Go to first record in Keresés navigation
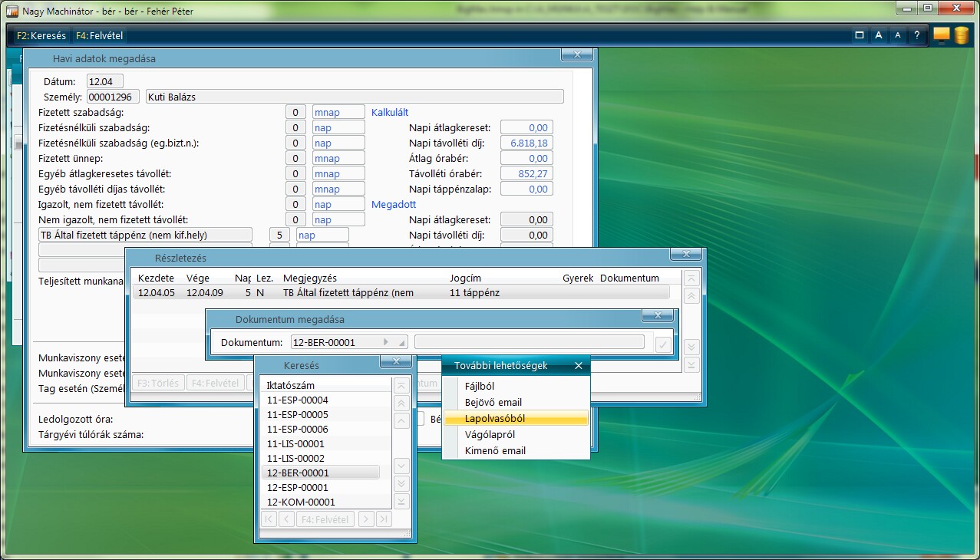Image resolution: width=980 pixels, height=560 pixels. click(269, 519)
